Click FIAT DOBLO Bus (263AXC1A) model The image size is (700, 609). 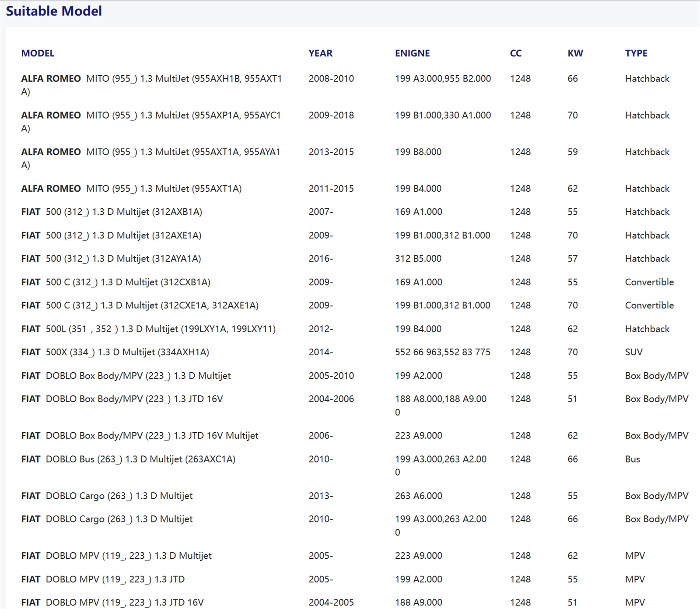[128, 460]
